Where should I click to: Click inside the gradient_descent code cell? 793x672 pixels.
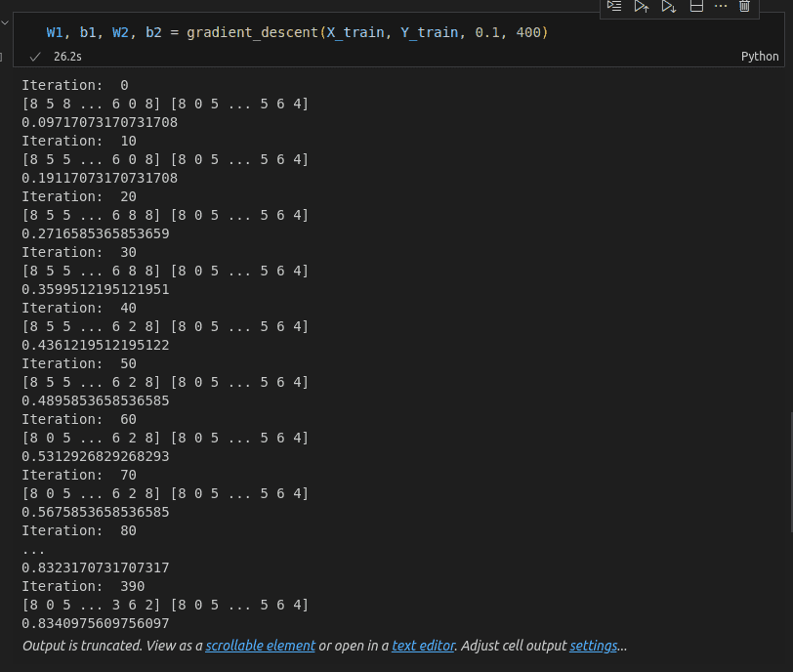point(391,33)
